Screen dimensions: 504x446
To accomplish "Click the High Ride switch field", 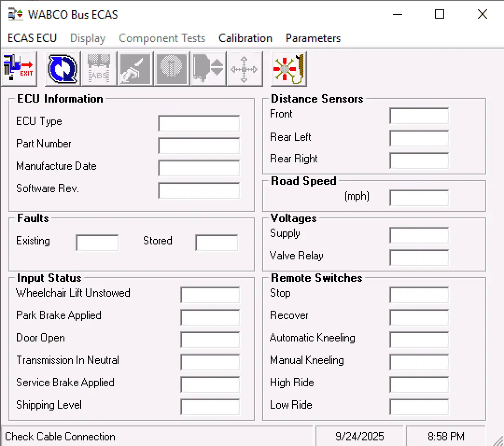I will [x=419, y=384].
